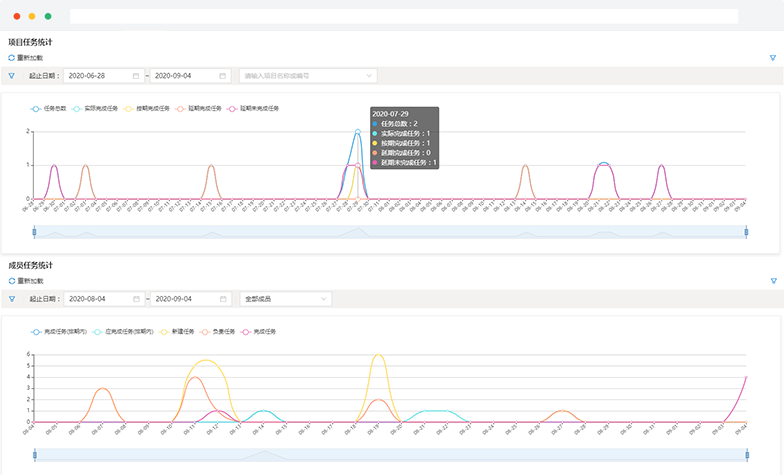The height and width of the screenshot is (475, 784).
Task: Click right handle of member chart zoom slider
Action: 747,455
